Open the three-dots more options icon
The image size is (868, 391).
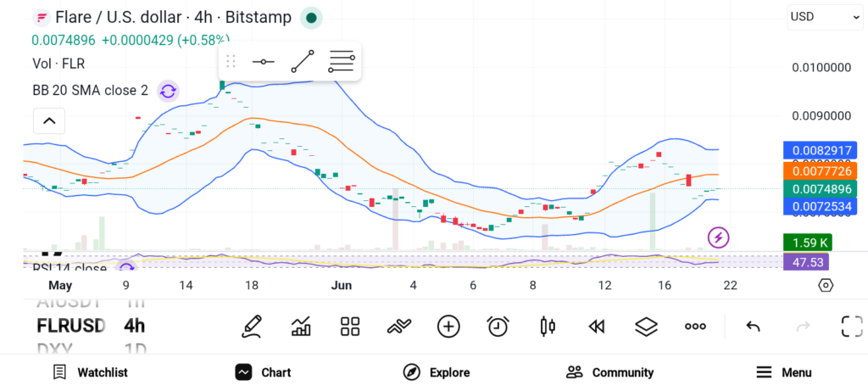tap(695, 327)
